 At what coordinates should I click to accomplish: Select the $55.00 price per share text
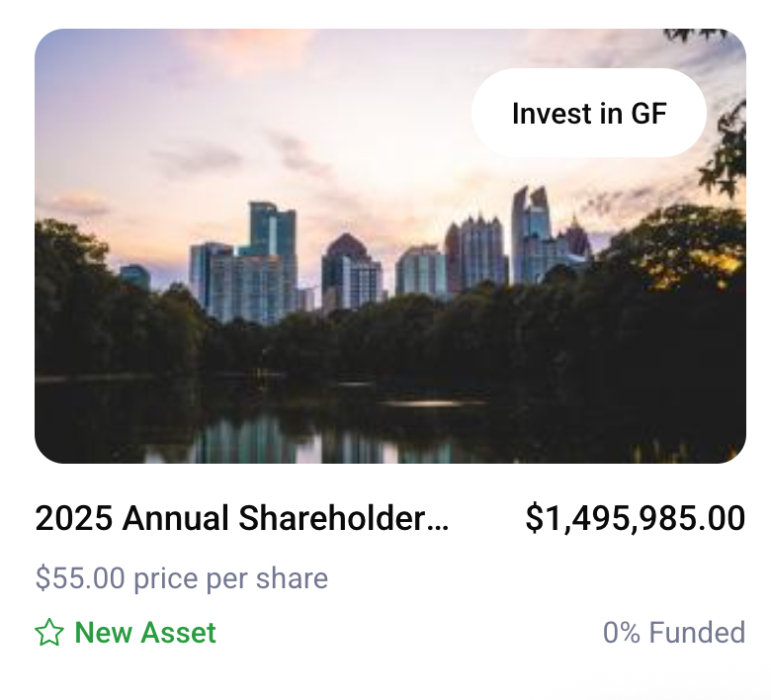181,577
